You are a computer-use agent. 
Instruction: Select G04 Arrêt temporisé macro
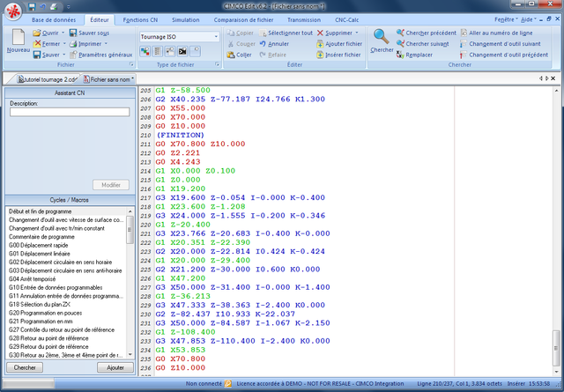point(33,279)
